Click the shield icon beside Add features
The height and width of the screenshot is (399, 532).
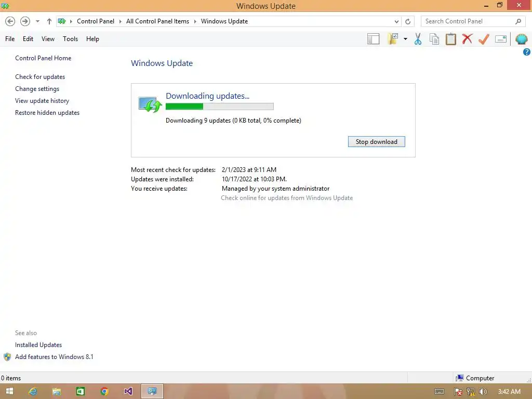tap(7, 357)
